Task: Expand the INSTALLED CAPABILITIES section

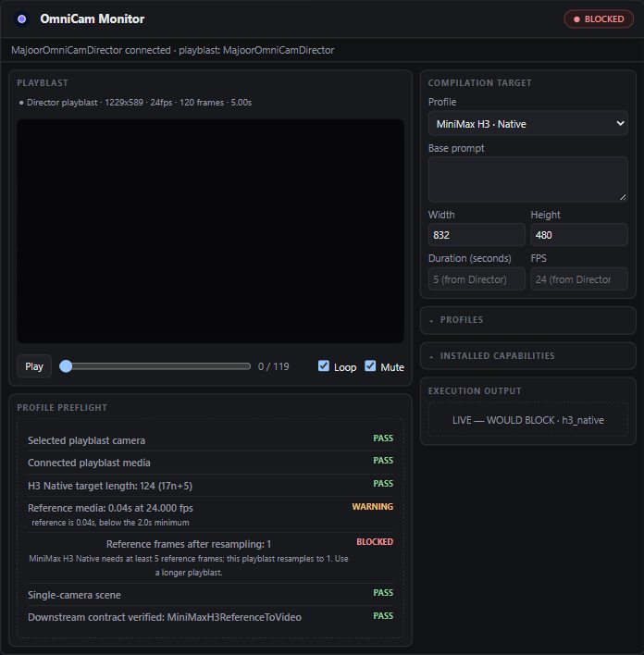Action: tap(527, 356)
